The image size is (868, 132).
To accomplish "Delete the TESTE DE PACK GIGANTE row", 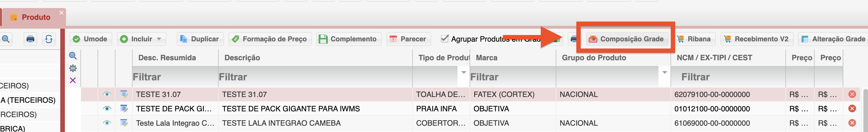I will tap(852, 108).
